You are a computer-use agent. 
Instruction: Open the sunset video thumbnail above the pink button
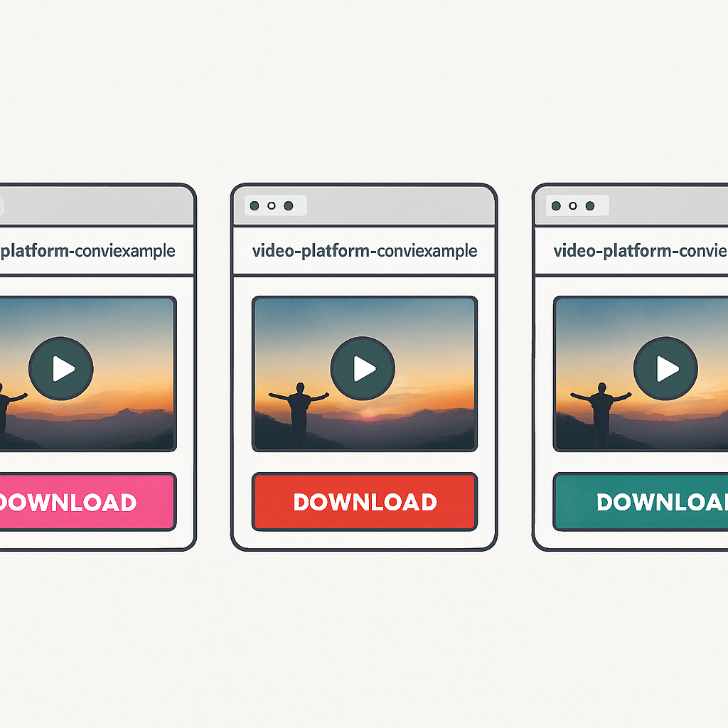coord(87,374)
